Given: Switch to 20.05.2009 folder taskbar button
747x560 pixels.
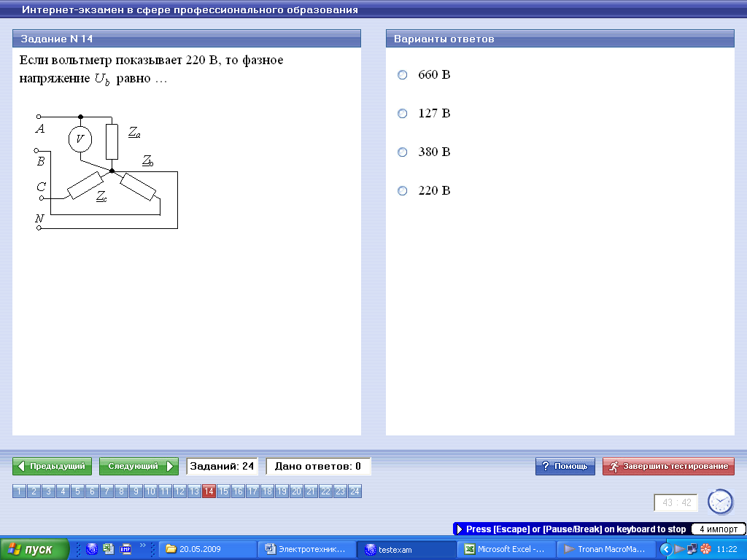Looking at the screenshot, I should click(206, 549).
